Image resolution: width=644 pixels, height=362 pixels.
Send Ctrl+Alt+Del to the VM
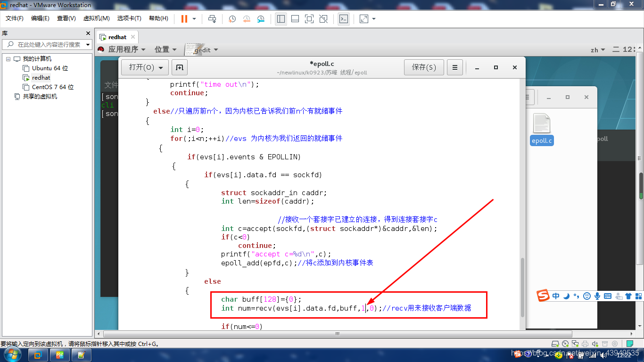pyautogui.click(x=212, y=19)
